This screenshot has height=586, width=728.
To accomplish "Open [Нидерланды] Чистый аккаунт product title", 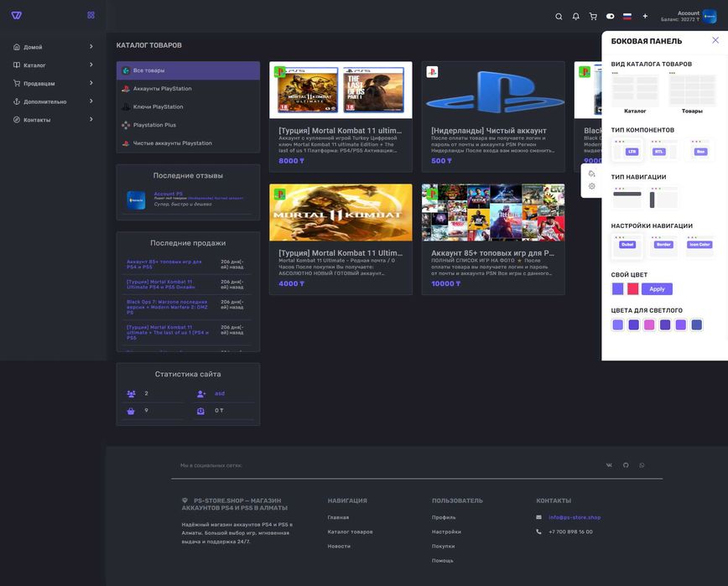I will coord(488,131).
